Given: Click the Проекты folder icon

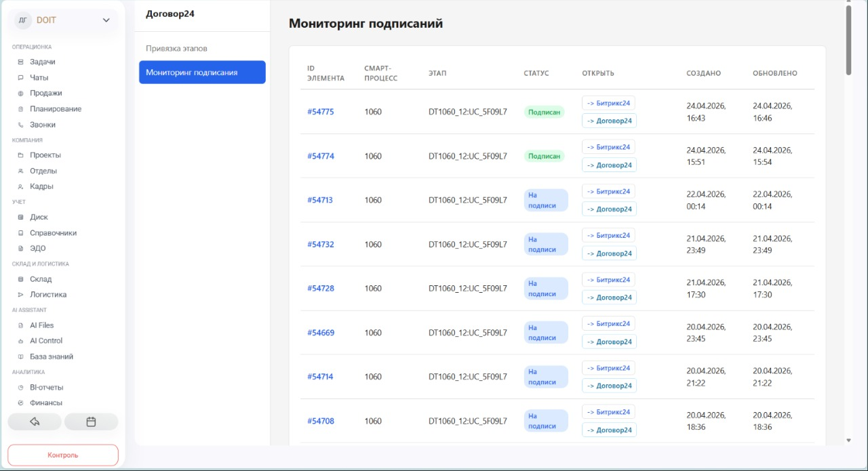Looking at the screenshot, I should (20, 155).
